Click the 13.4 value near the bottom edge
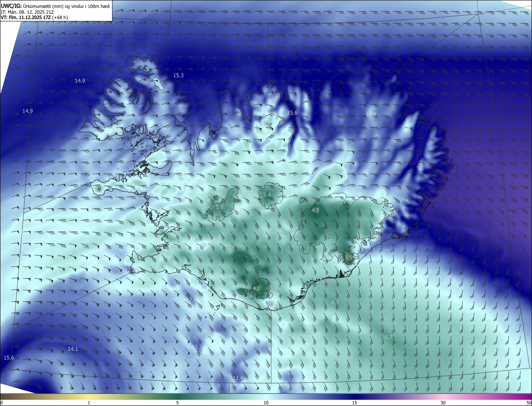This screenshot has height=406, width=532. 237,378
